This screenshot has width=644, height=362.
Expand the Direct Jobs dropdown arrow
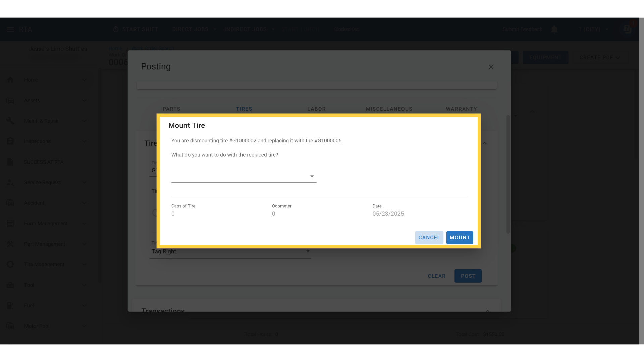coord(215,29)
